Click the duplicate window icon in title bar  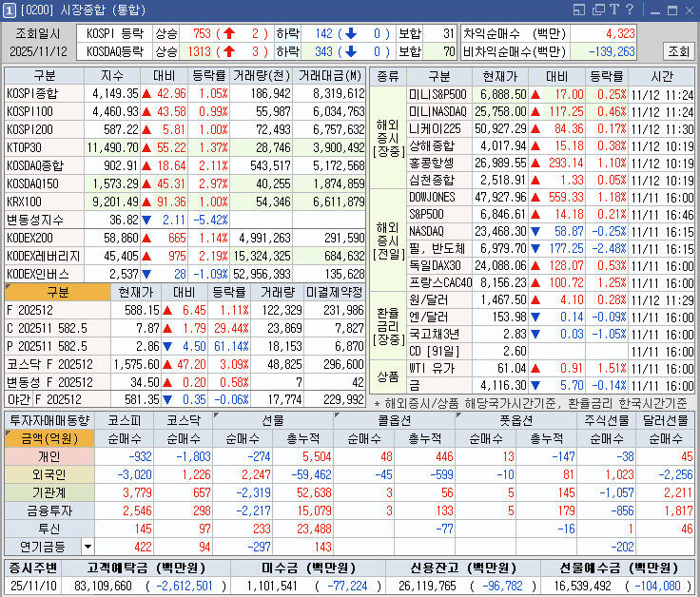pyautogui.click(x=598, y=10)
